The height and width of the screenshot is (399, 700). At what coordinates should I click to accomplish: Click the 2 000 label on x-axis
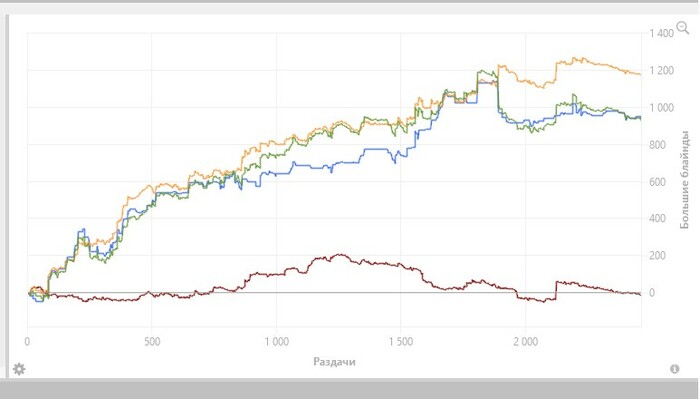[x=525, y=342]
